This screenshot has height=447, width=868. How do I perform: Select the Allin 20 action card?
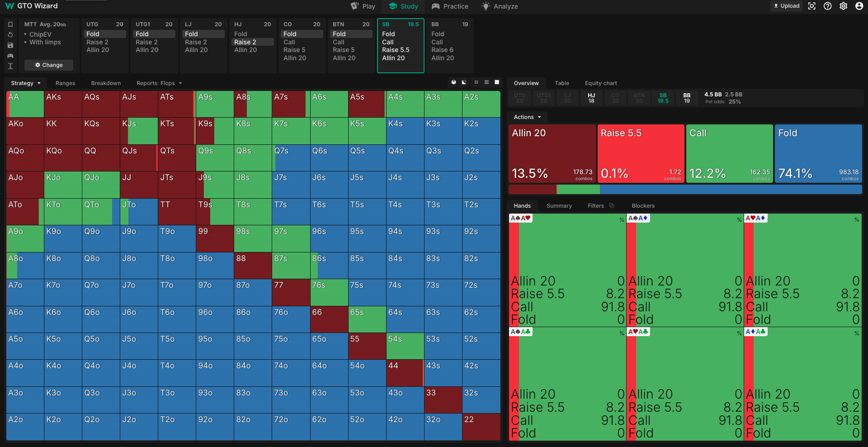[552, 154]
